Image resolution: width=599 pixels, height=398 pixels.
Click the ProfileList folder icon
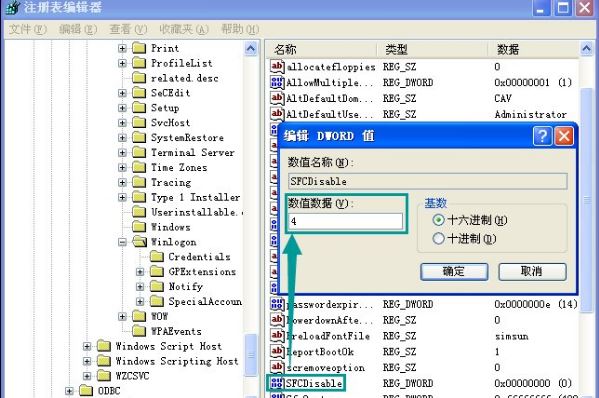click(139, 63)
